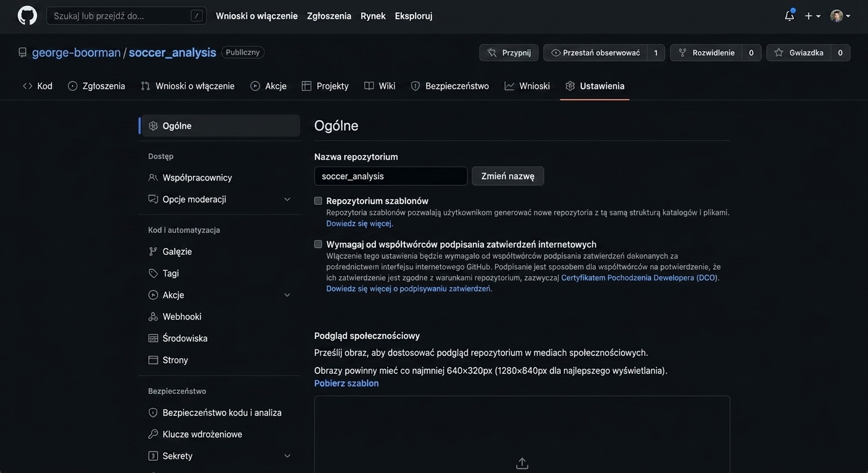Click the eye icon on Przestań obserwować
The height and width of the screenshot is (473, 868).
[556, 52]
